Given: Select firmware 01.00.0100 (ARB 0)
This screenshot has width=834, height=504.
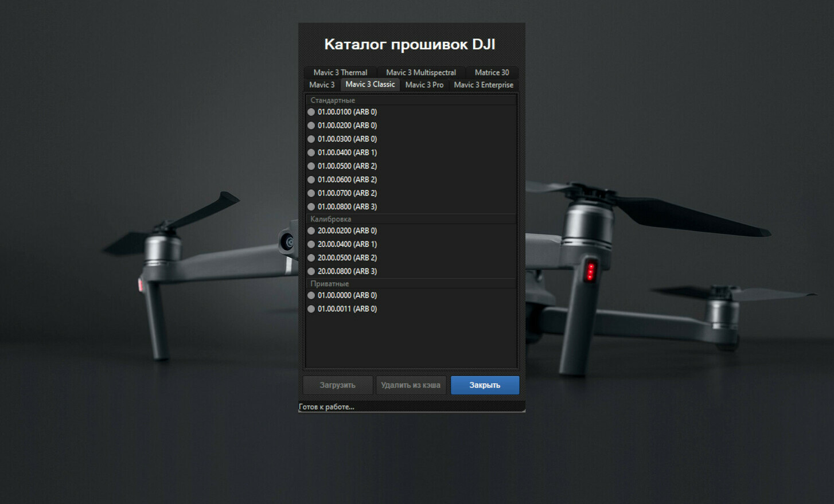Looking at the screenshot, I should 346,112.
